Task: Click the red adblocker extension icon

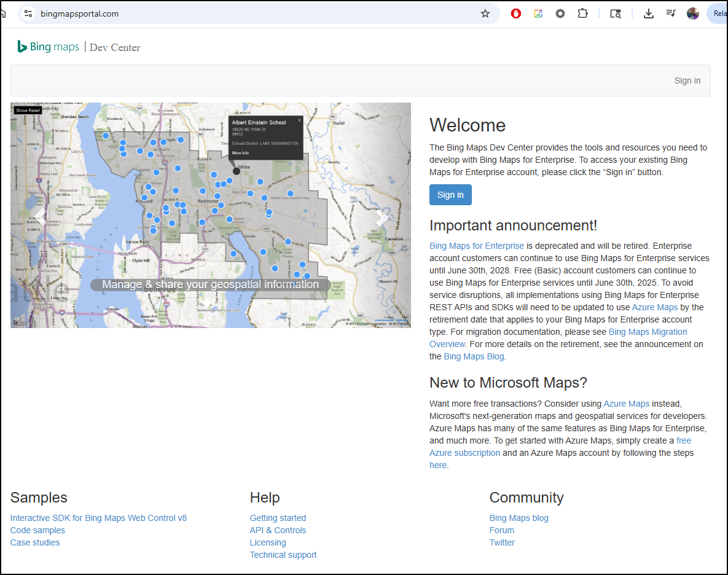Action: (516, 14)
